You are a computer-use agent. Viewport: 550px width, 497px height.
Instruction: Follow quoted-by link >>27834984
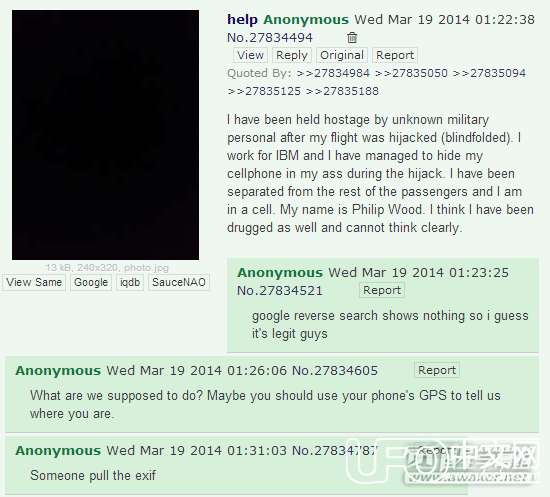[x=333, y=73]
